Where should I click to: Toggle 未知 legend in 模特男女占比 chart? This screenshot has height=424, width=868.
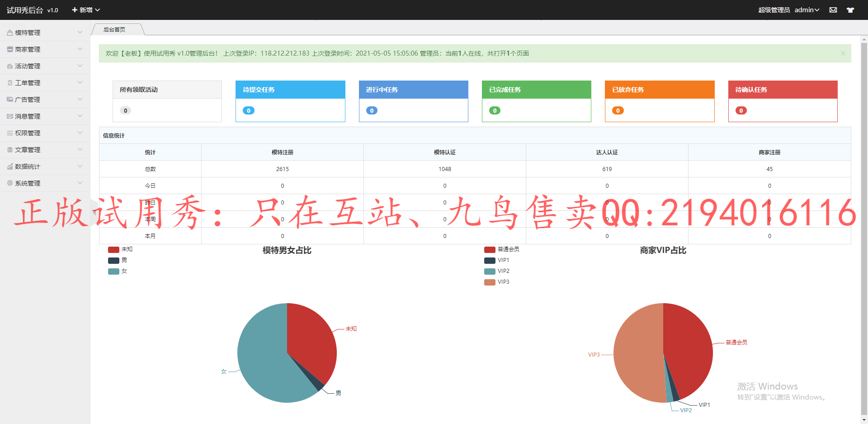(x=120, y=249)
